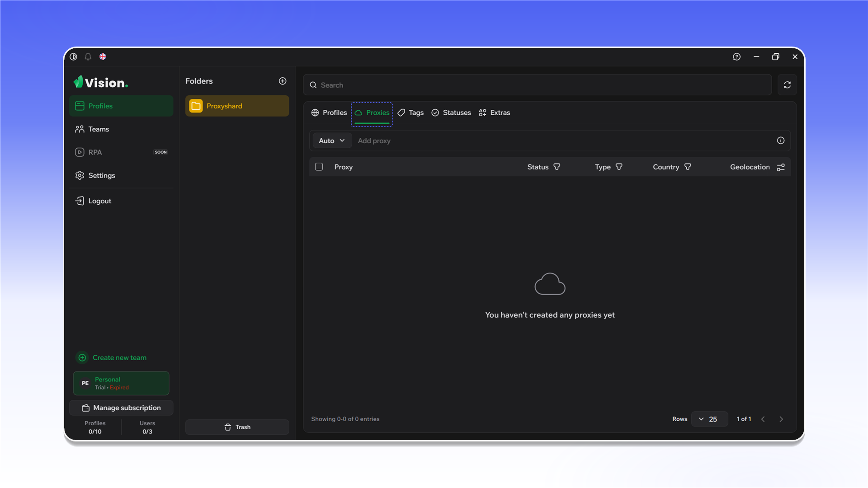The width and height of the screenshot is (868, 488).
Task: Filter proxies by Status funnel icon
Action: [557, 167]
